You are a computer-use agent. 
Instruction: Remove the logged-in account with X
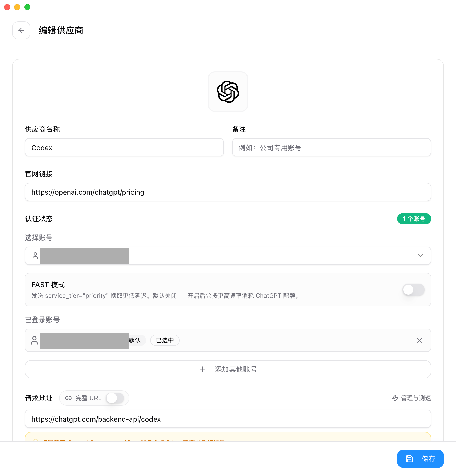[420, 340]
